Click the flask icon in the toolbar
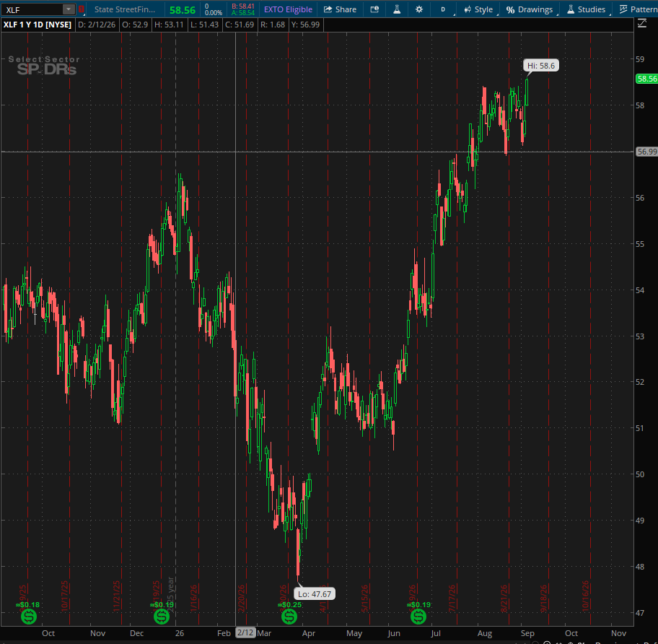This screenshot has width=658, height=644. click(x=397, y=9)
